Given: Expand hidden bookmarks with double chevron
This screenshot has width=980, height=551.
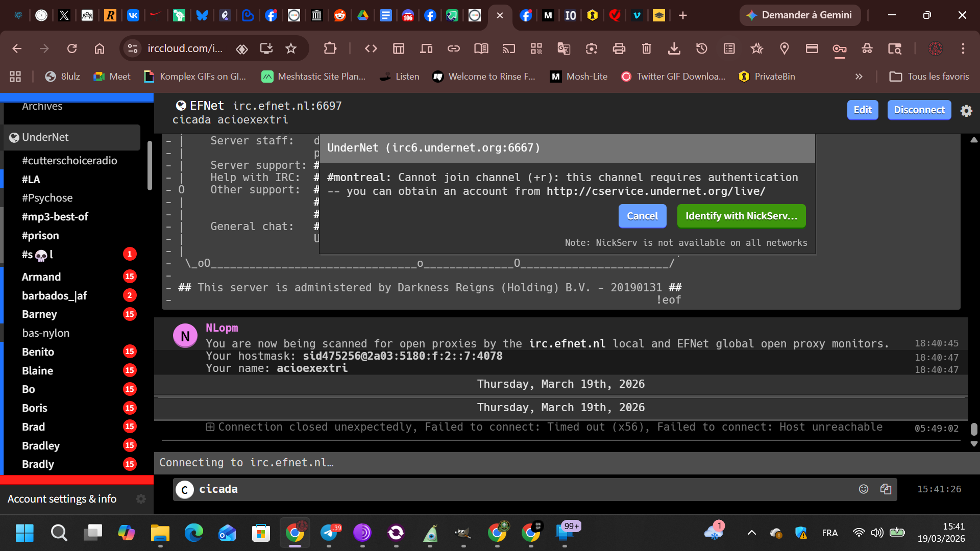Looking at the screenshot, I should tap(859, 77).
